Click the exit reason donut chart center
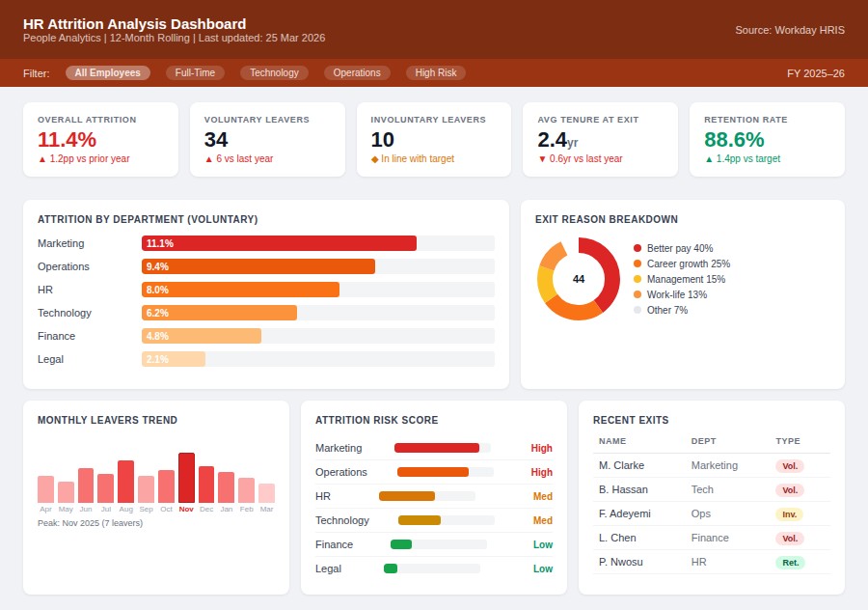The height and width of the screenshot is (610, 868). click(x=579, y=279)
